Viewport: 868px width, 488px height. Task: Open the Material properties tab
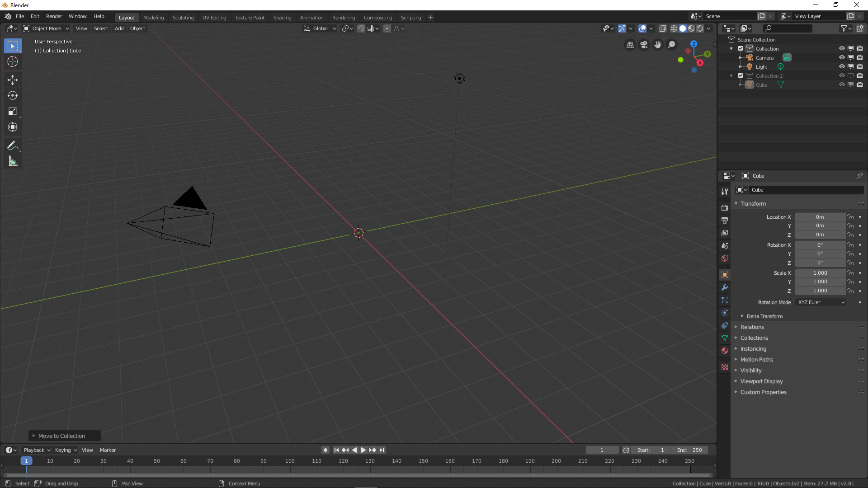point(725,351)
